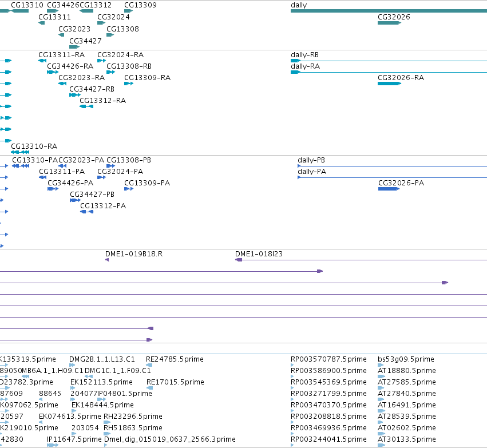Select the CG32024 gene label

click(x=113, y=17)
